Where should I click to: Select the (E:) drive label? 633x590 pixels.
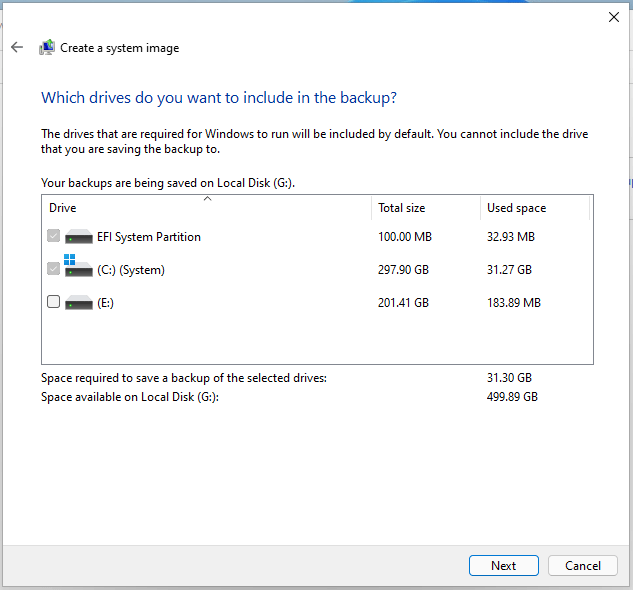105,303
